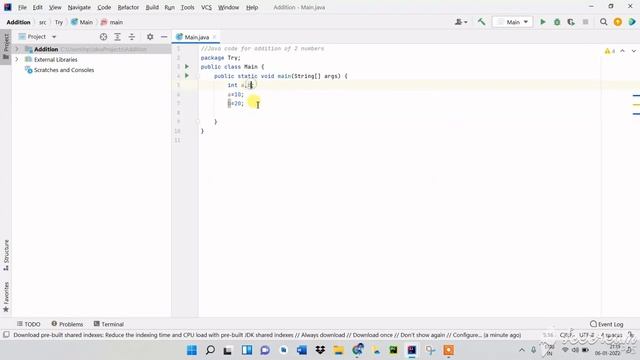Debug Main with bug icon

click(557, 22)
